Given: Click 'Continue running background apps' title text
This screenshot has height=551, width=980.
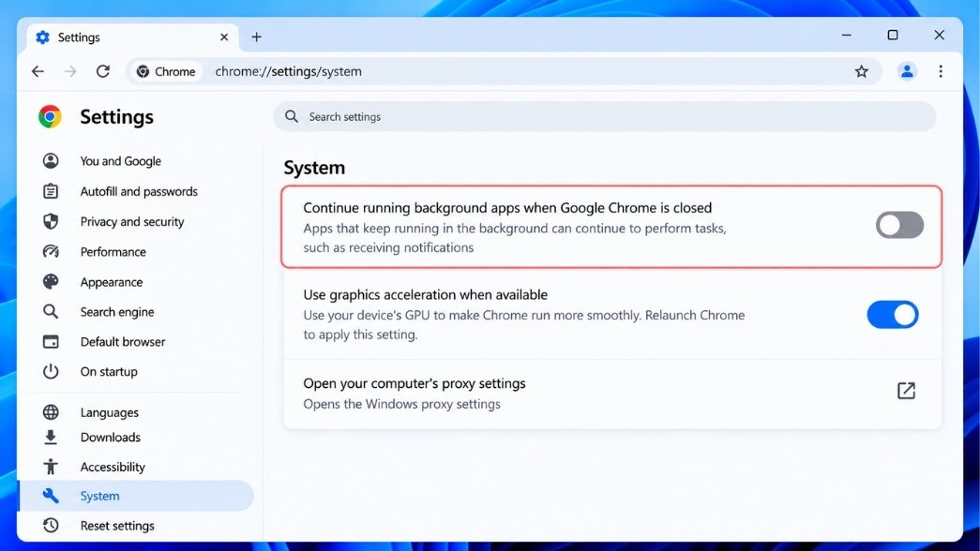Looking at the screenshot, I should coord(507,207).
